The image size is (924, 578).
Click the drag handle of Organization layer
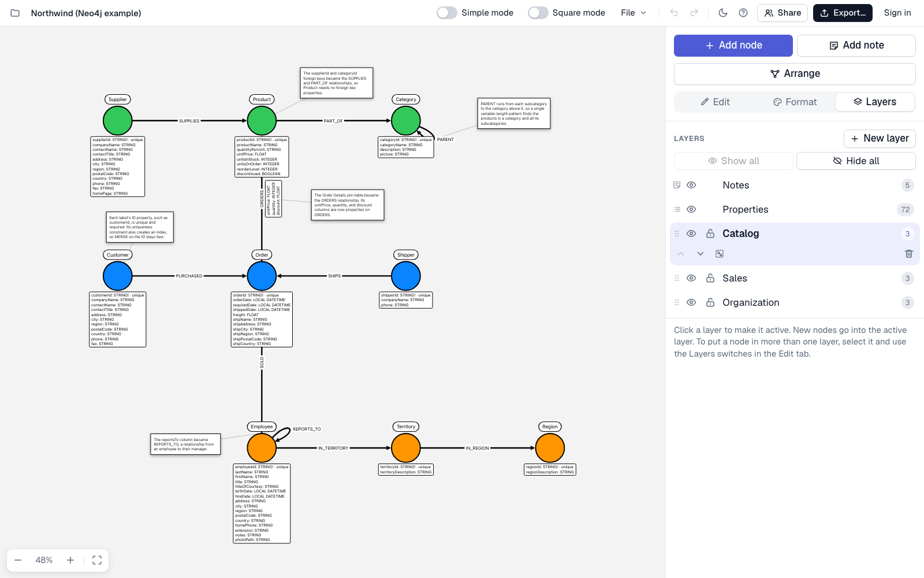[677, 302]
